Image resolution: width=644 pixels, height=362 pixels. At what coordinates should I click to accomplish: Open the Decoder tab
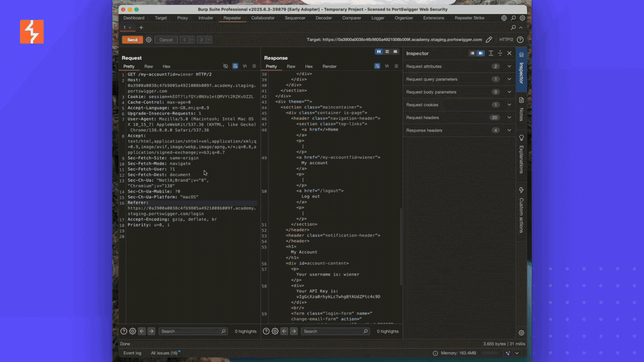(324, 18)
